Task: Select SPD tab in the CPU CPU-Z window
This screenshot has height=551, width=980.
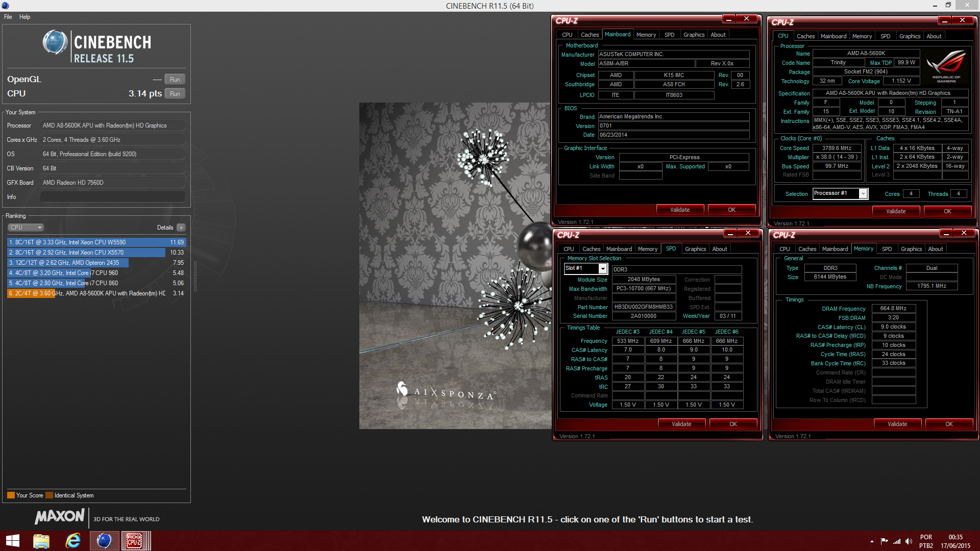Action: pos(885,36)
